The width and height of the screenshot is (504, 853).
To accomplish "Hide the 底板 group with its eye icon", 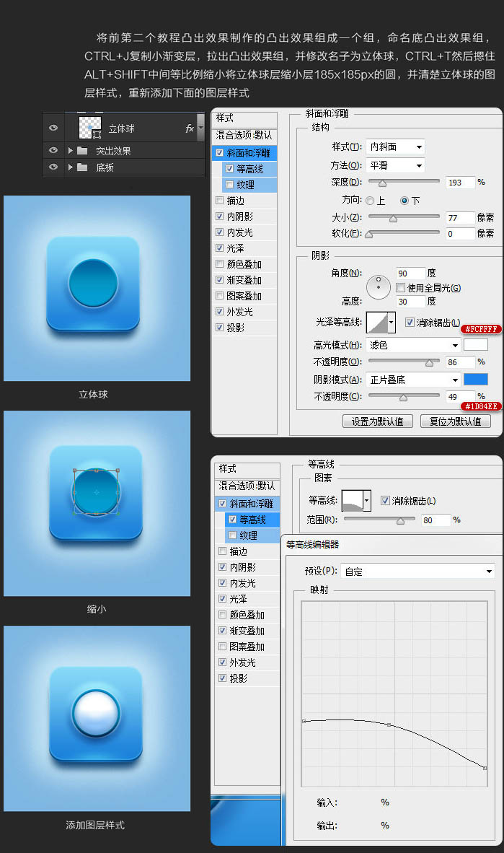I will (53, 167).
